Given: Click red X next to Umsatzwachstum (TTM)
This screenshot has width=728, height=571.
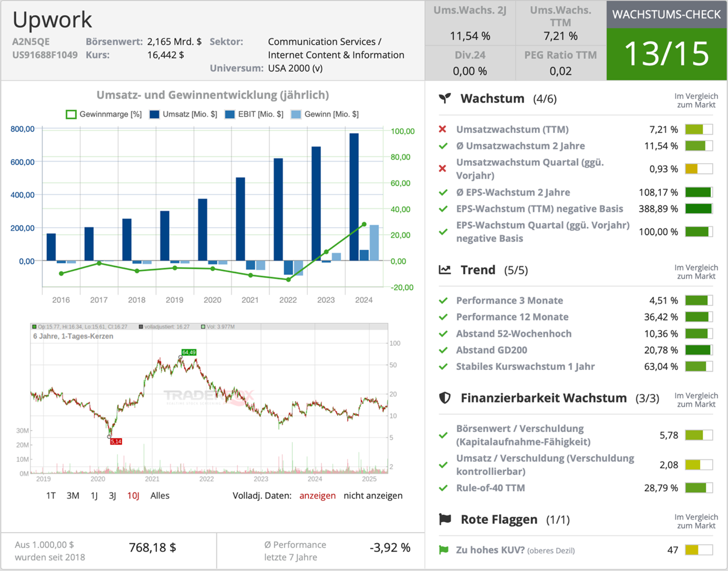Looking at the screenshot, I should pos(443,129).
